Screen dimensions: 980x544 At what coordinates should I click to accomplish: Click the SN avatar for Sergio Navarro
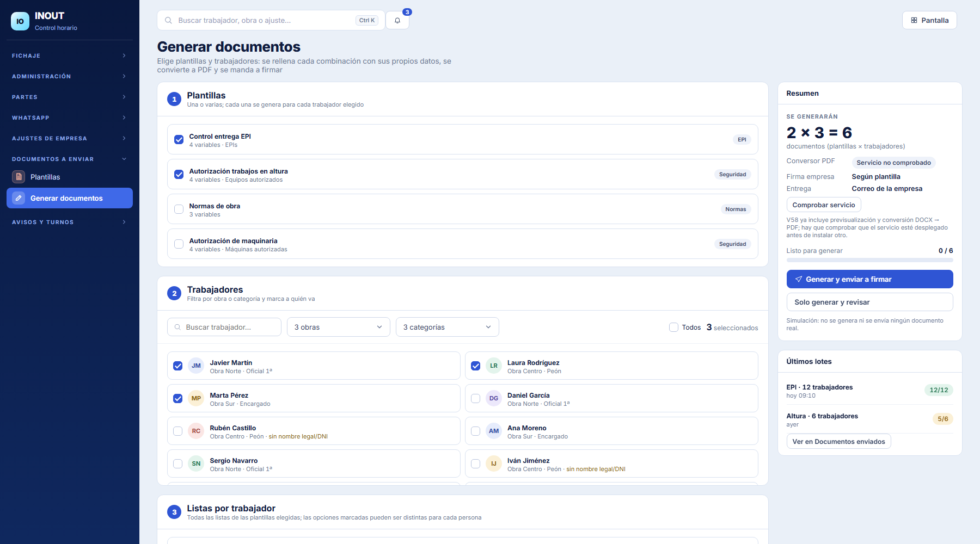(196, 463)
